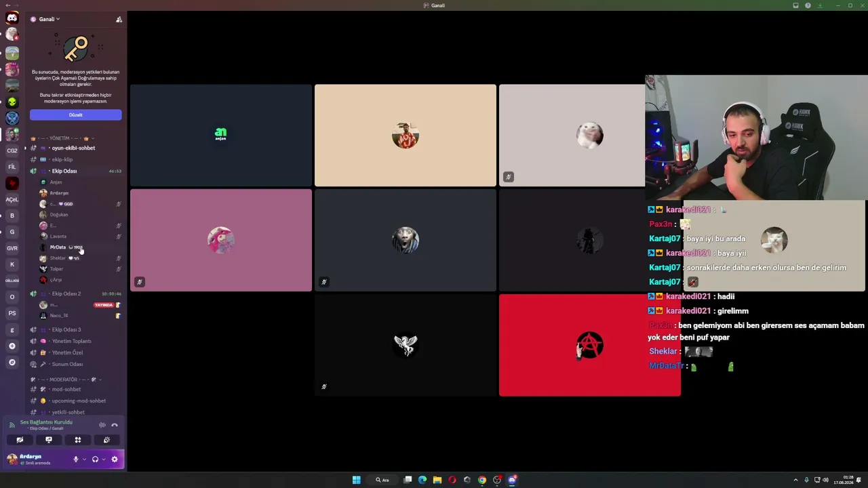This screenshot has height=488, width=868.
Task: Open the PS server icon
Action: coord(12,313)
